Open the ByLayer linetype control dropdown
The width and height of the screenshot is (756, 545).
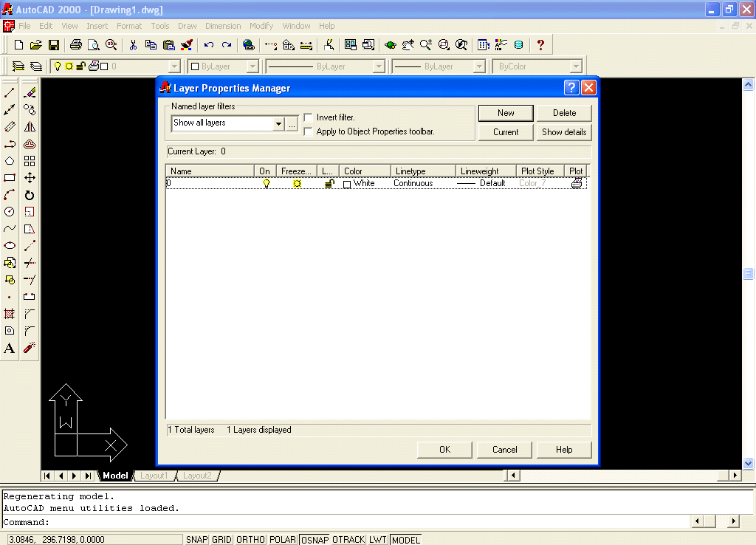tap(379, 66)
